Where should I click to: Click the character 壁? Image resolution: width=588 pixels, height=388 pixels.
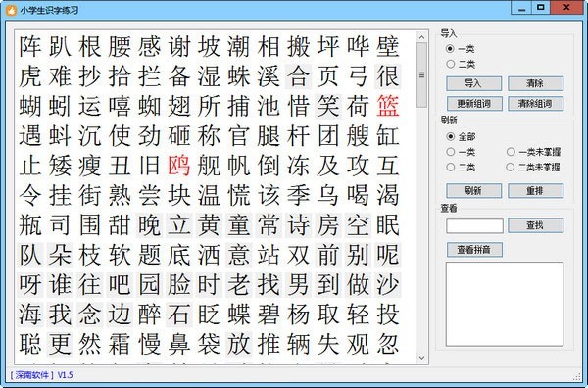click(x=388, y=46)
